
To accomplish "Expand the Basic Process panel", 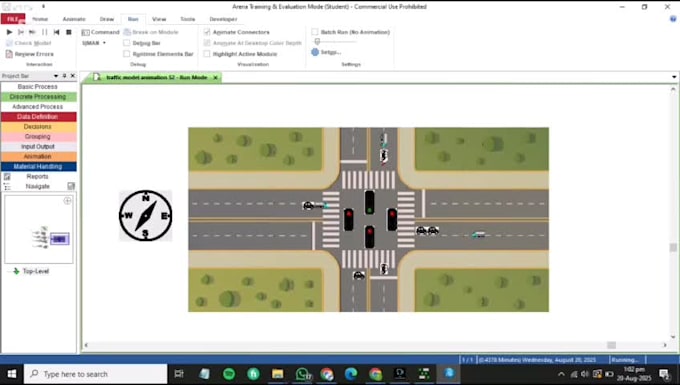I will (x=38, y=87).
